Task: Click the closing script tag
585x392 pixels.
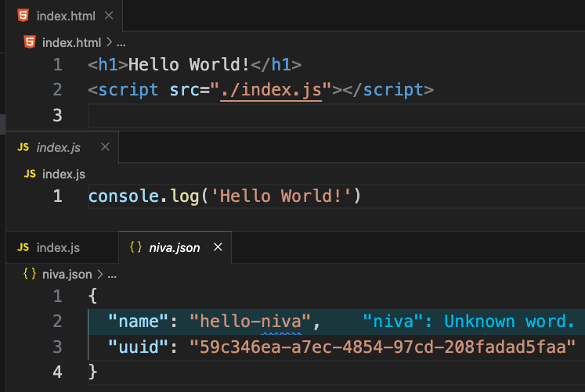Action: (x=388, y=90)
